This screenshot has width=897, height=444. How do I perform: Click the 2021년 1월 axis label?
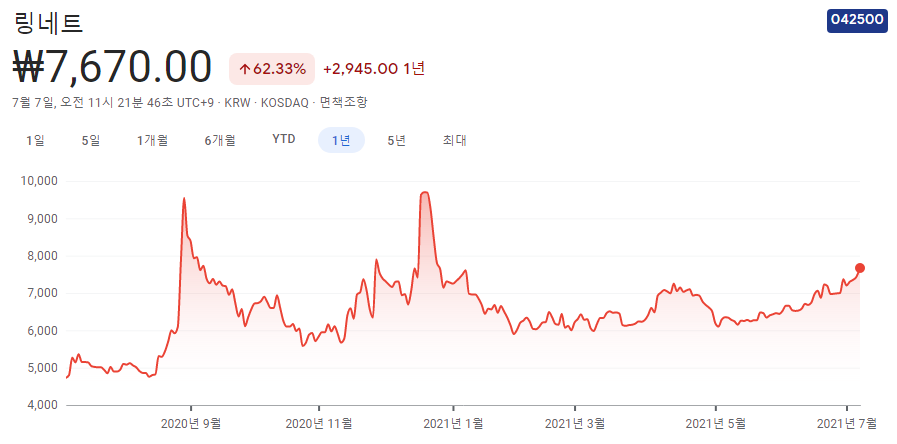click(x=453, y=423)
